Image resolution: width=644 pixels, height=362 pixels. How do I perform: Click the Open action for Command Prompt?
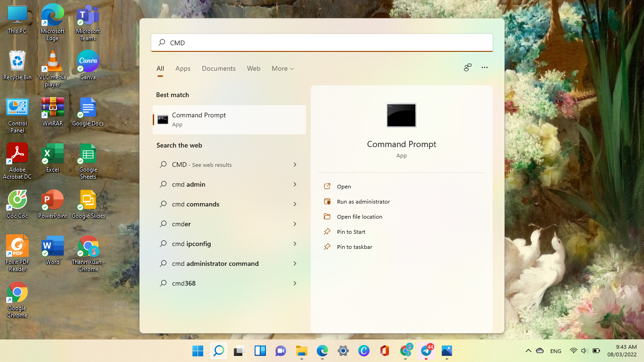344,187
